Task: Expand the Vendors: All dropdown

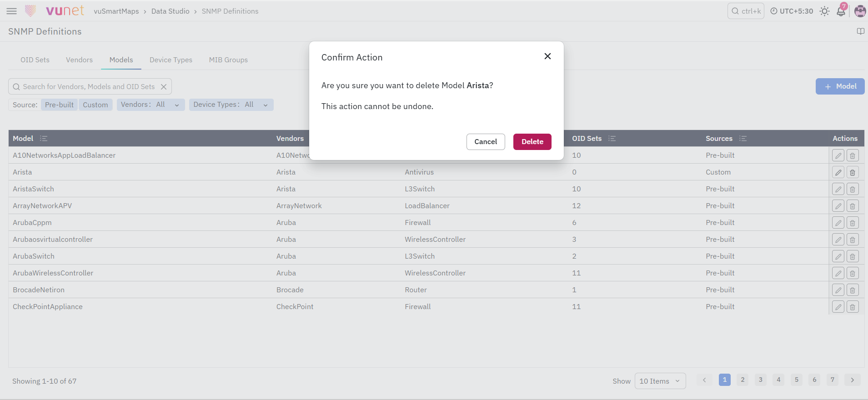Action: 151,105
